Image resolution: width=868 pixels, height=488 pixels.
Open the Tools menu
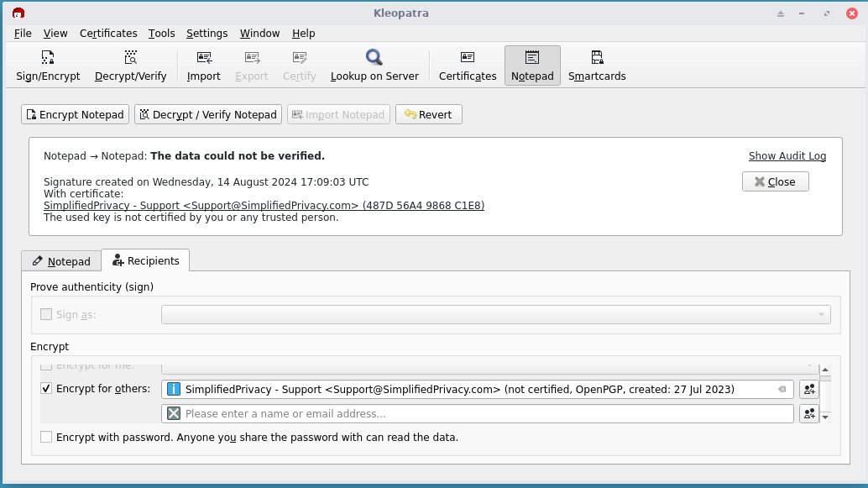point(162,34)
